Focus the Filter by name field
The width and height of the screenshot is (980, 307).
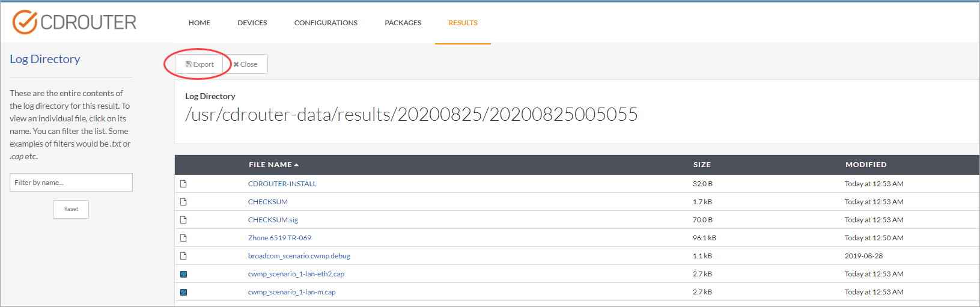(71, 183)
